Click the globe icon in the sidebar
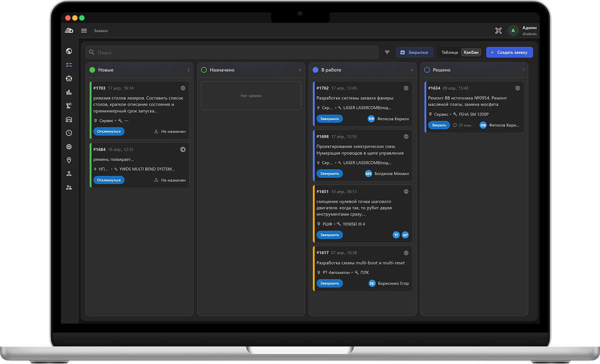 (x=69, y=51)
